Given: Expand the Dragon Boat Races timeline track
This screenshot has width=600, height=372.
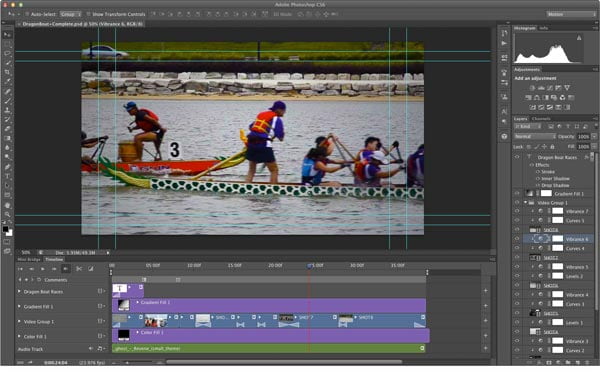Looking at the screenshot, I should pos(19,292).
